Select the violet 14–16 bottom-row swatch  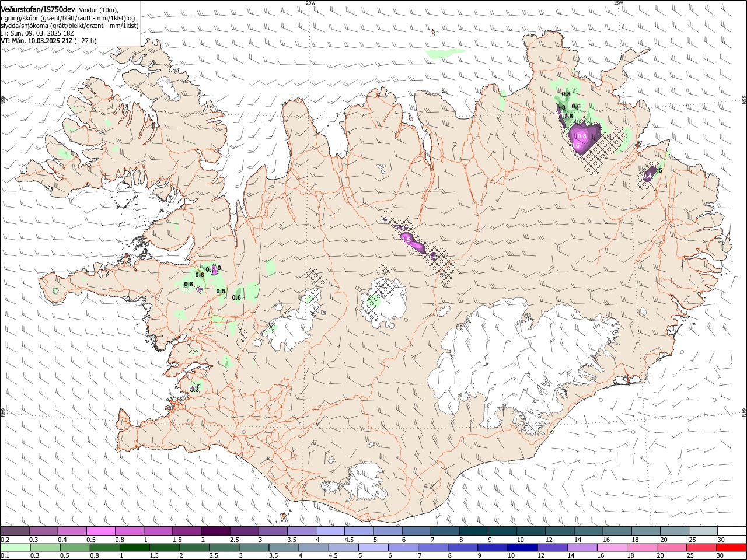pos(582,547)
